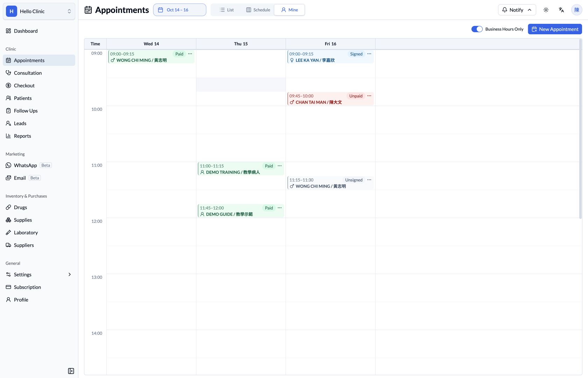Open Drugs inventory
The width and height of the screenshot is (588, 378).
click(39, 207)
